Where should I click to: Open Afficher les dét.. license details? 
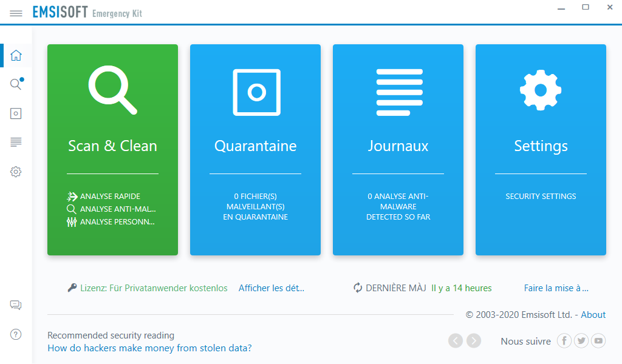pos(272,288)
